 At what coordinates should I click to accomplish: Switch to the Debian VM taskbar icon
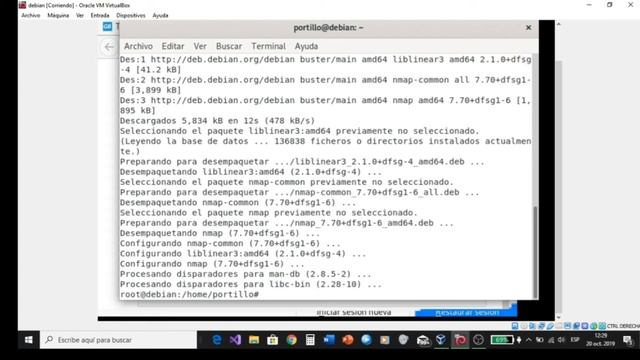pyautogui.click(x=460, y=340)
